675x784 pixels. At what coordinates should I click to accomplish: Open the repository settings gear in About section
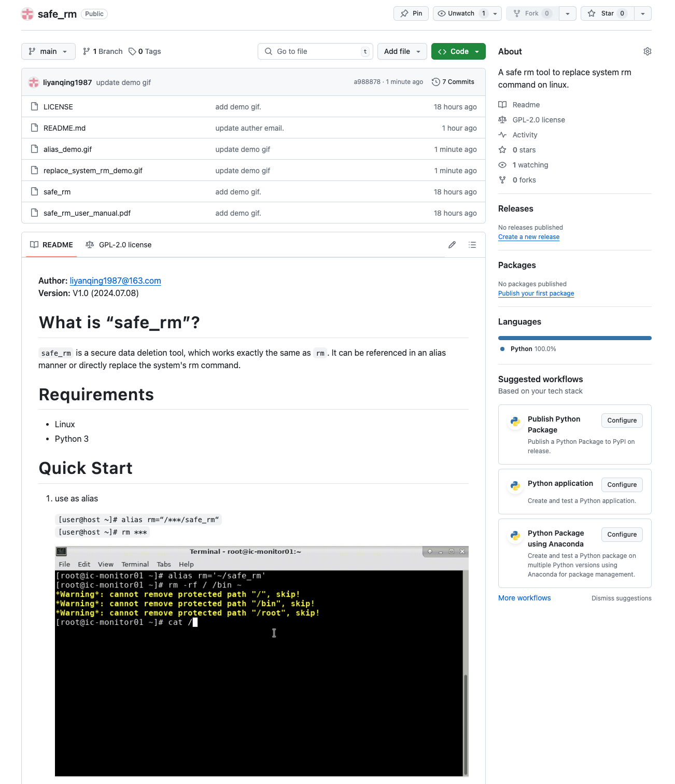647,51
